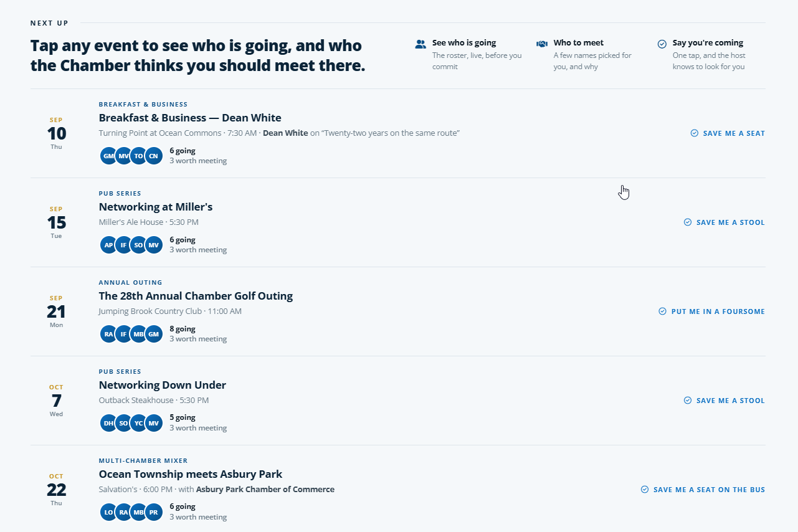The height and width of the screenshot is (532, 798).
Task: Click "8 going" in Golf Outing row
Action: click(183, 329)
